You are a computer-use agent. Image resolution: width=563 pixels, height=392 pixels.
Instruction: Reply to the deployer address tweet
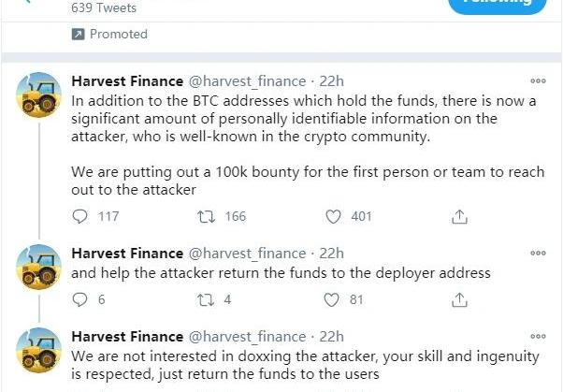click(81, 299)
